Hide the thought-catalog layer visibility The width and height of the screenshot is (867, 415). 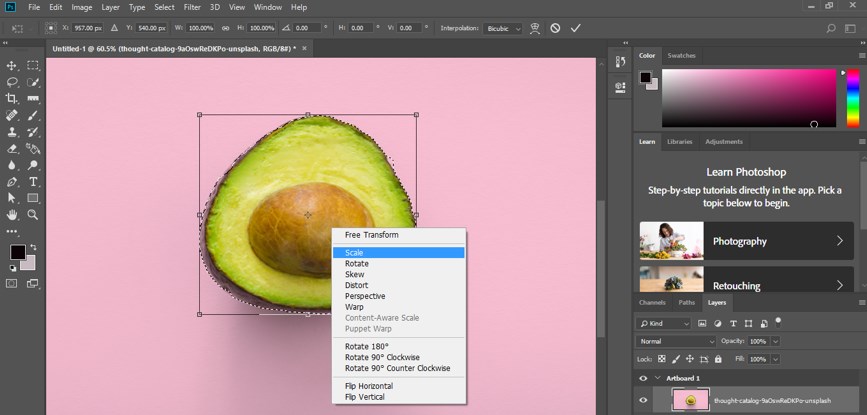click(x=643, y=400)
